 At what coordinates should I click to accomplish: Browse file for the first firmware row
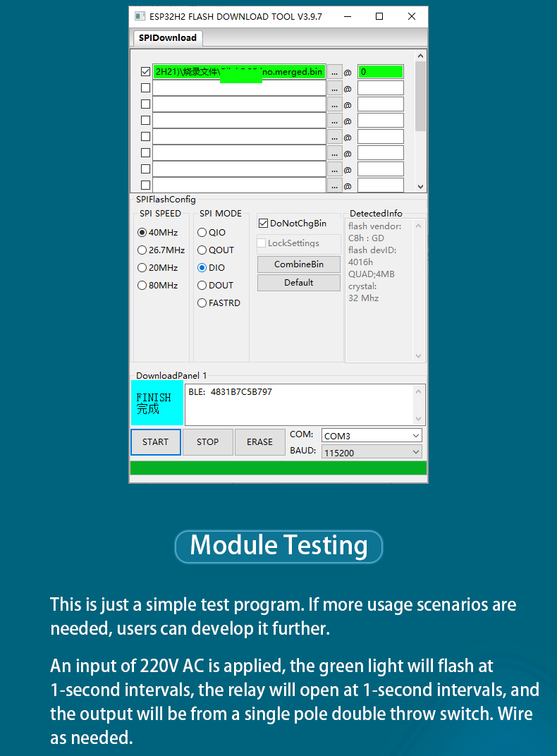[334, 72]
